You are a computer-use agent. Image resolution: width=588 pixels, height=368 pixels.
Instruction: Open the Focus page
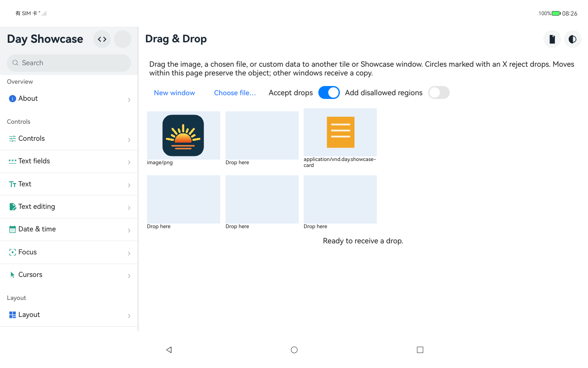pos(69,252)
